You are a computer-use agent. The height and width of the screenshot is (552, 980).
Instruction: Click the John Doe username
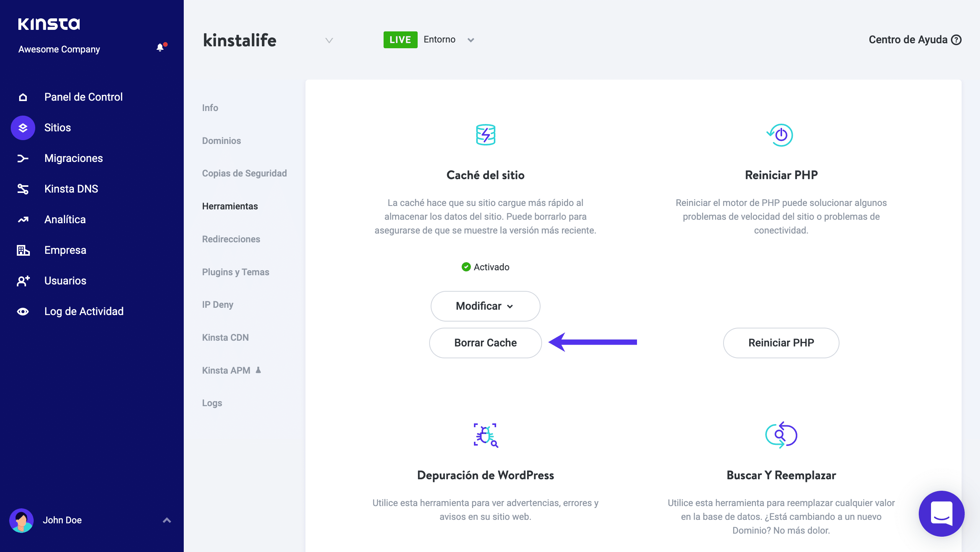point(62,520)
